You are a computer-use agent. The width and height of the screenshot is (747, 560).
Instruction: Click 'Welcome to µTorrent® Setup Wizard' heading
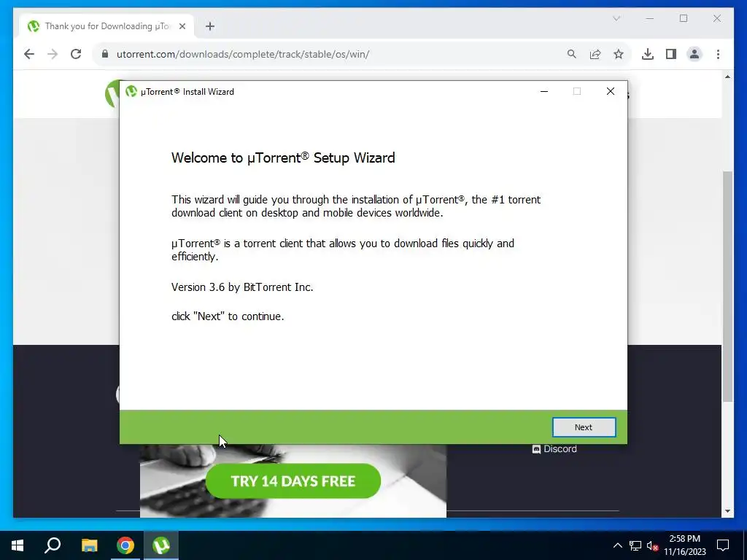pyautogui.click(x=283, y=158)
